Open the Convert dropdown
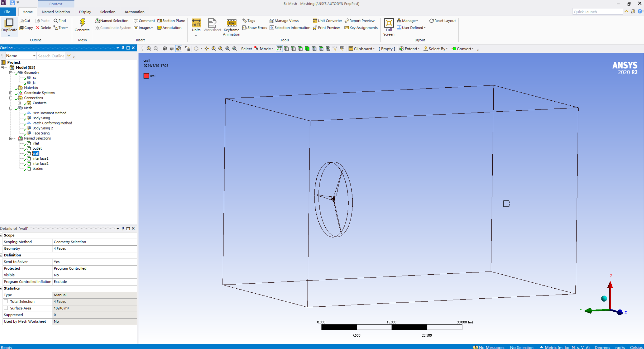This screenshot has width=644, height=349. click(x=463, y=49)
